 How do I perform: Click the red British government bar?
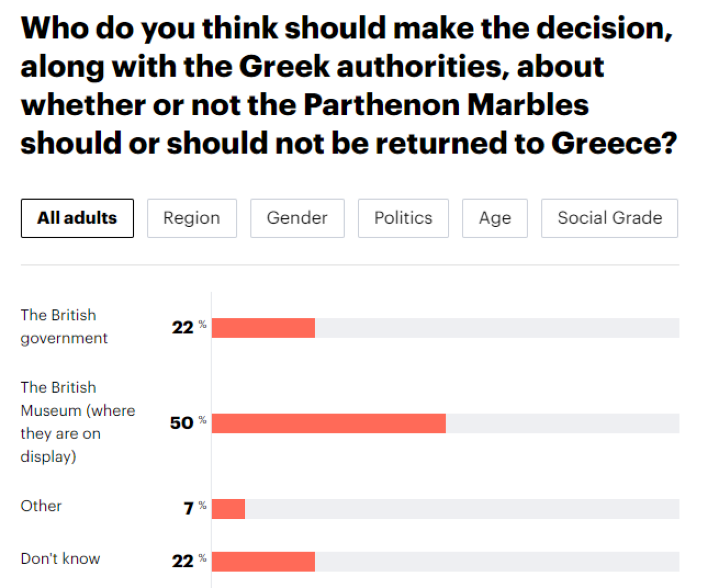pyautogui.click(x=263, y=328)
